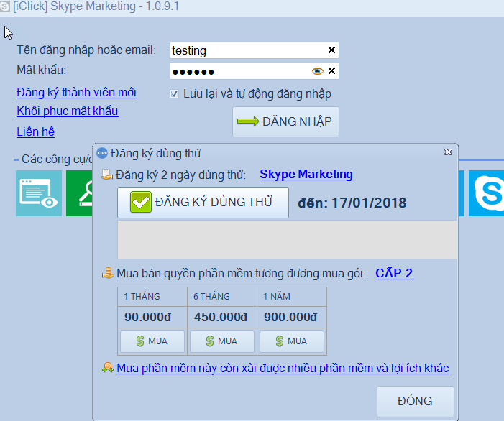Click the app icon in main title bar
The width and height of the screenshot is (504, 421).
coord(4,7)
